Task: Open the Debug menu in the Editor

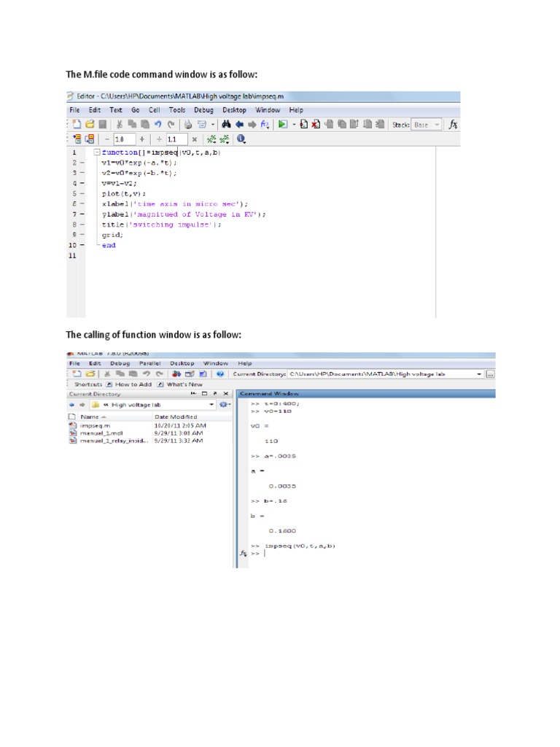Action: point(203,110)
